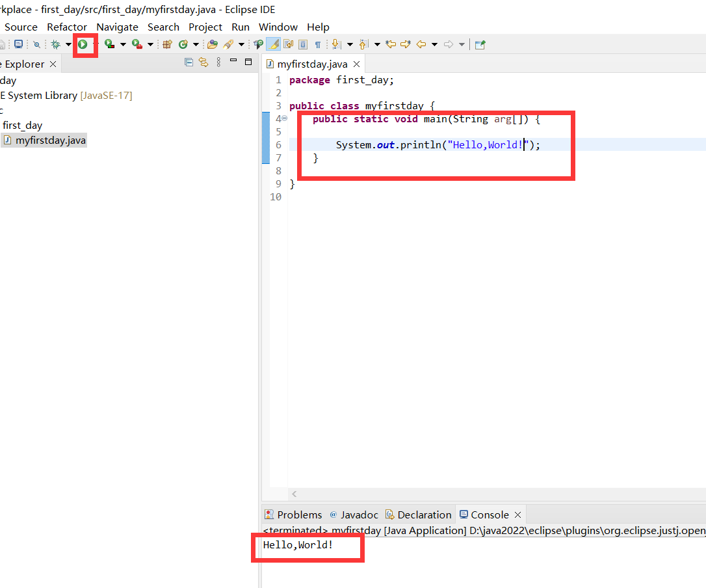Image resolution: width=706 pixels, height=588 pixels.
Task: Click the editor horizontal scroll left arrow
Action: (294, 494)
